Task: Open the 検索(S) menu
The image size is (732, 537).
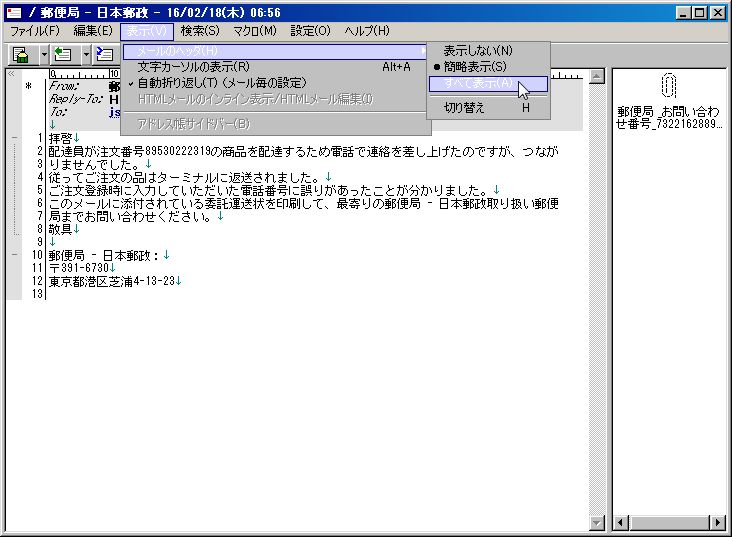Action: click(x=200, y=31)
